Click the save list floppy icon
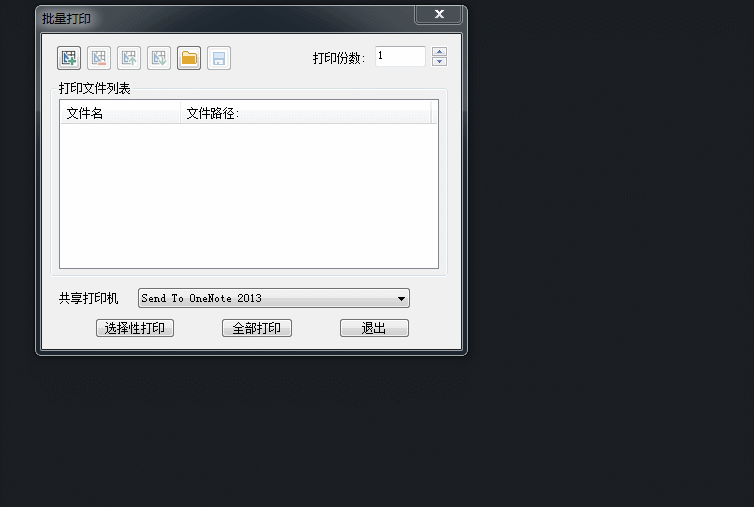 pyautogui.click(x=219, y=58)
